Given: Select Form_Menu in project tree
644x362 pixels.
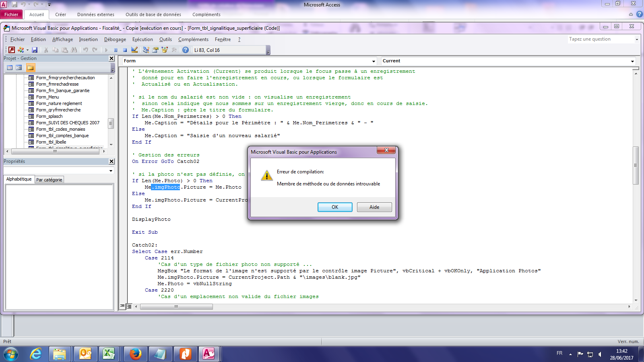Looking at the screenshot, I should coord(47,97).
